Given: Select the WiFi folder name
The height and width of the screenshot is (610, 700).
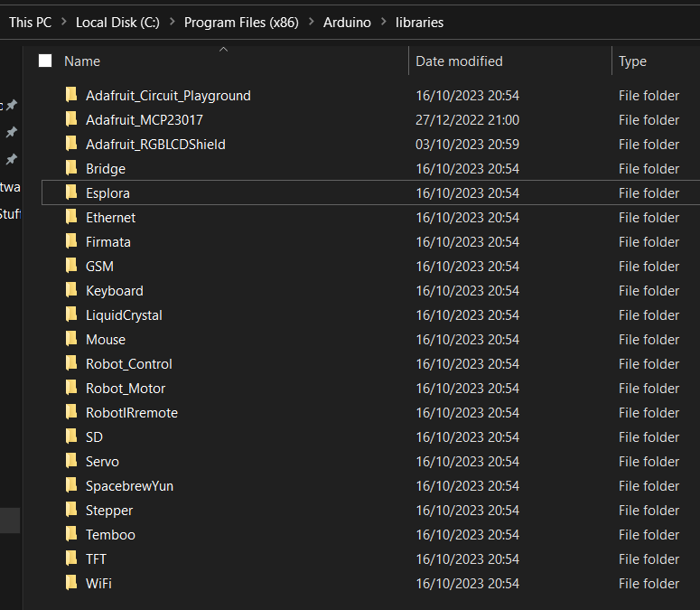Looking at the screenshot, I should coord(98,584).
